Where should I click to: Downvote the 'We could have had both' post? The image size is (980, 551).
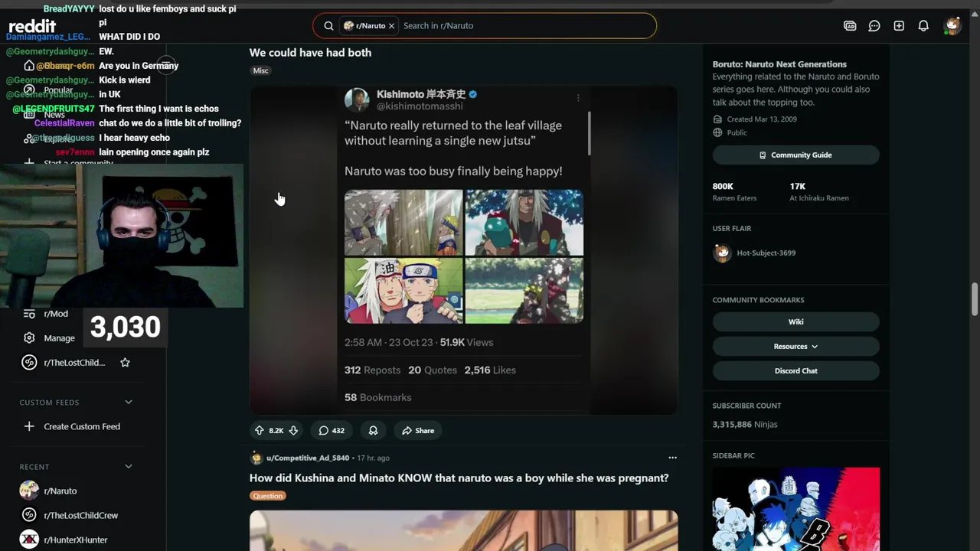(x=293, y=431)
